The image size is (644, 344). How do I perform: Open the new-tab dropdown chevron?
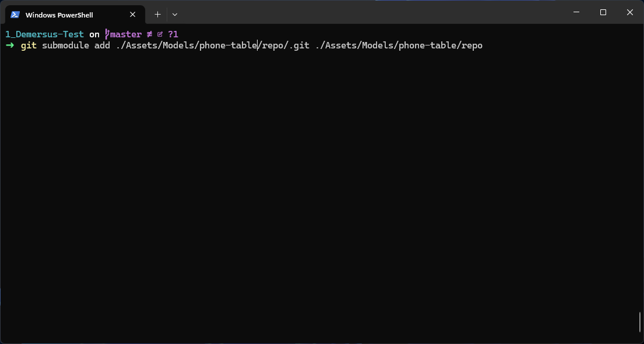pos(174,14)
